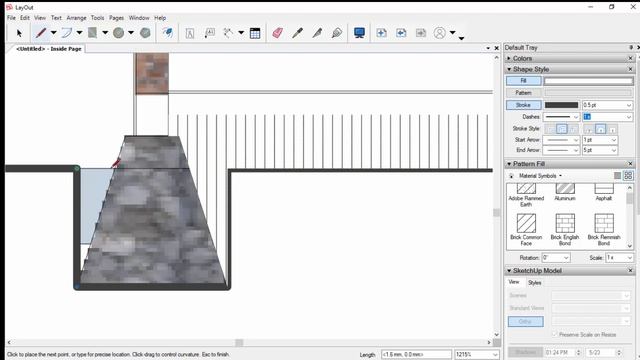The width and height of the screenshot is (640, 360).
Task: Toggle the Stroke button in Shape Style
Action: click(524, 105)
